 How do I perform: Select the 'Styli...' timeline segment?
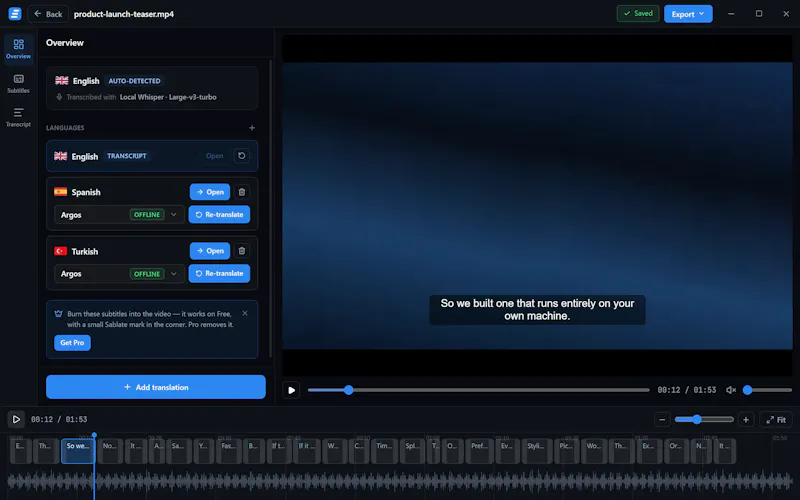click(x=536, y=451)
